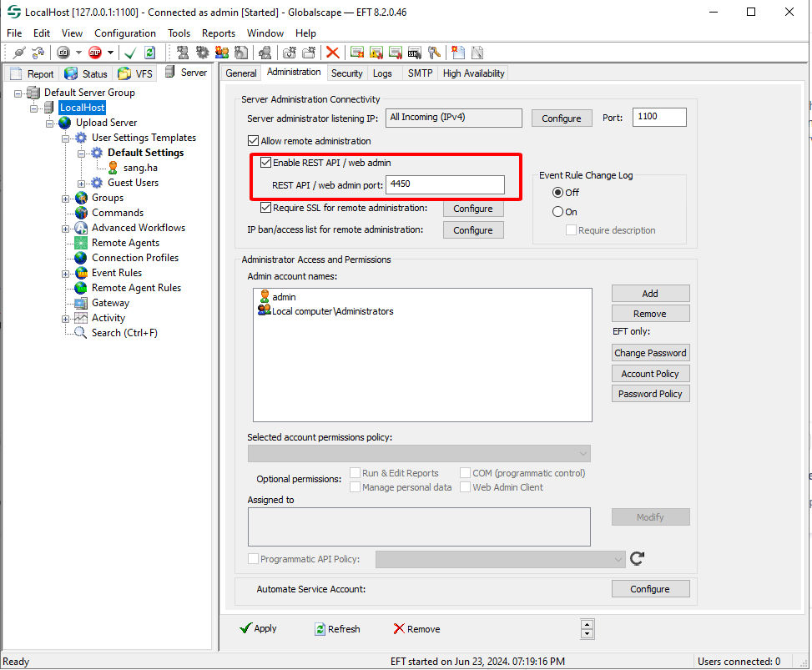
Task: Select the admin account icon in list
Action: (265, 297)
